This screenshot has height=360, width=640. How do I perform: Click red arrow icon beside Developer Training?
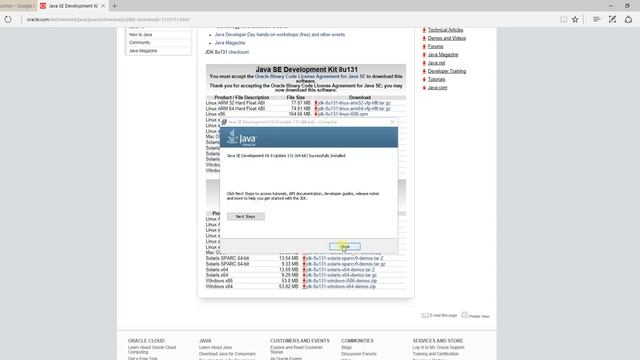424,71
